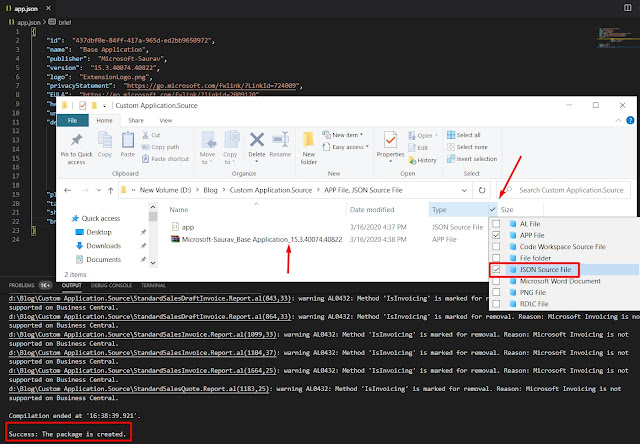Click the navigation pane scrollbar up arrow
This screenshot has height=444, width=640.
[x=153, y=207]
